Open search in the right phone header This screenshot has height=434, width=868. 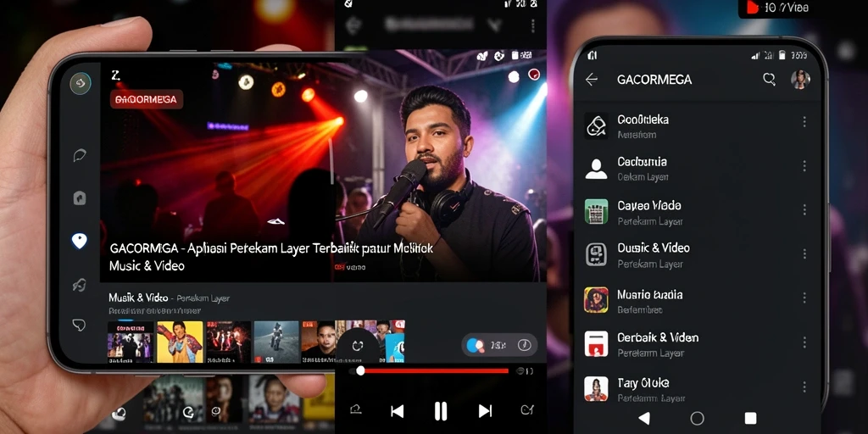click(x=769, y=79)
